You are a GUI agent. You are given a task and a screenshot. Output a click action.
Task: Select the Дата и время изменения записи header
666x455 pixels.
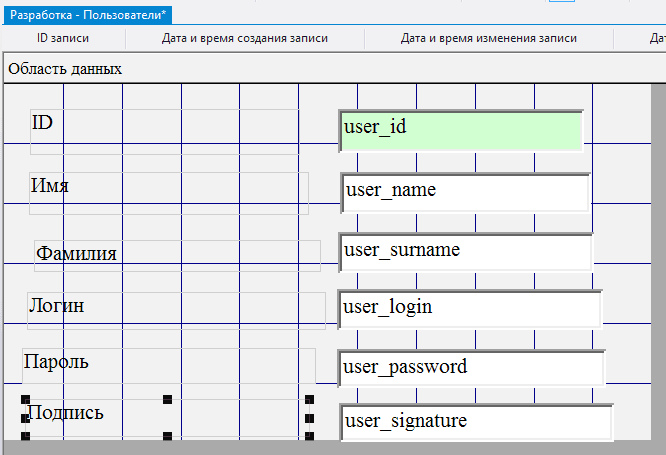[489, 38]
